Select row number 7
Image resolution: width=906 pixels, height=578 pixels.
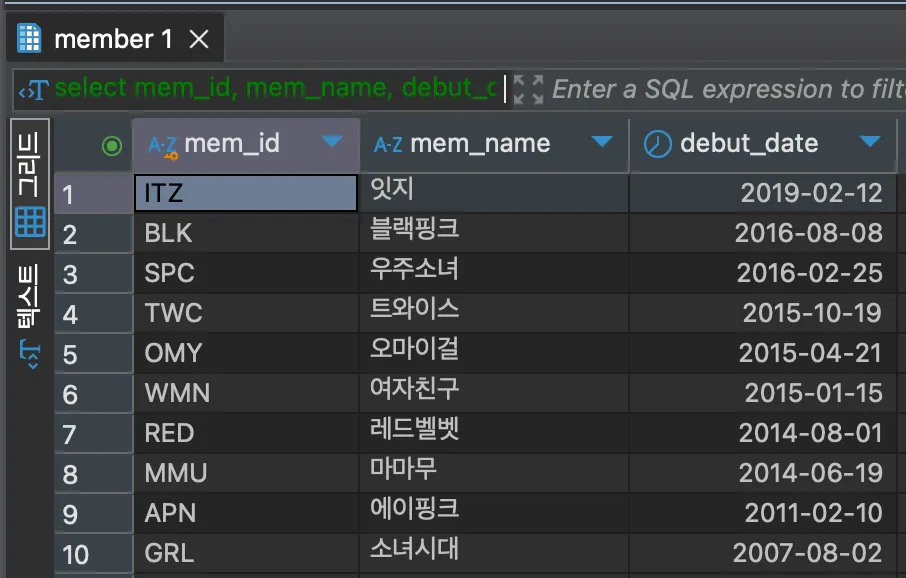click(94, 434)
